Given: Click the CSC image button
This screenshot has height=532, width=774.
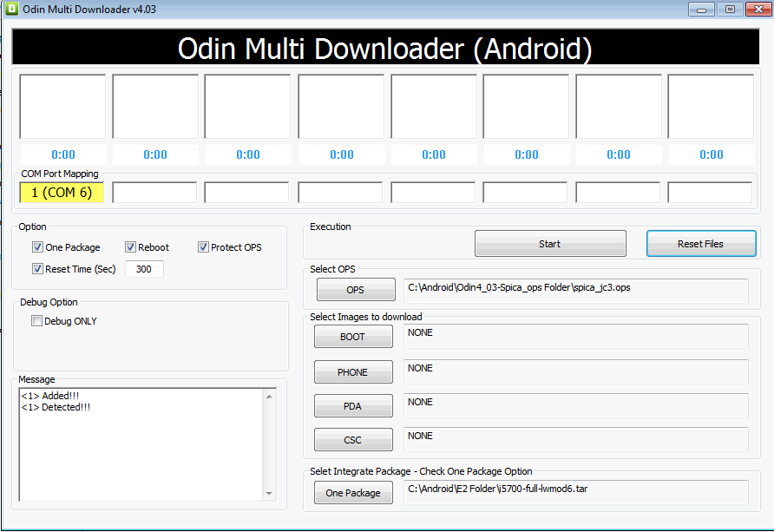Looking at the screenshot, I should [x=353, y=439].
